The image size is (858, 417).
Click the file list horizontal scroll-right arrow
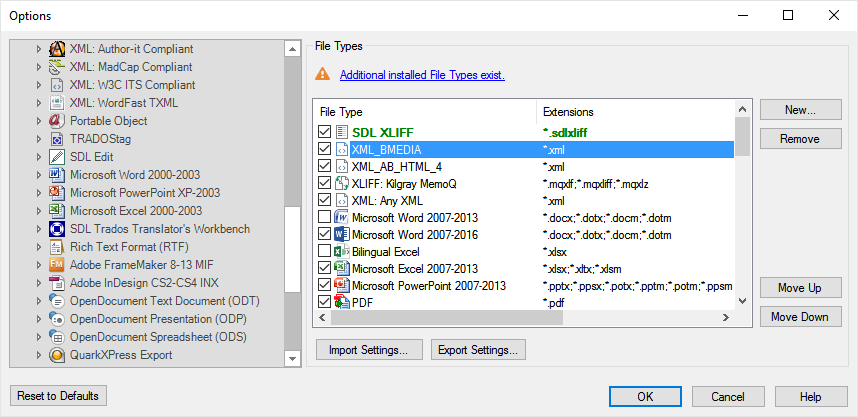(x=726, y=317)
